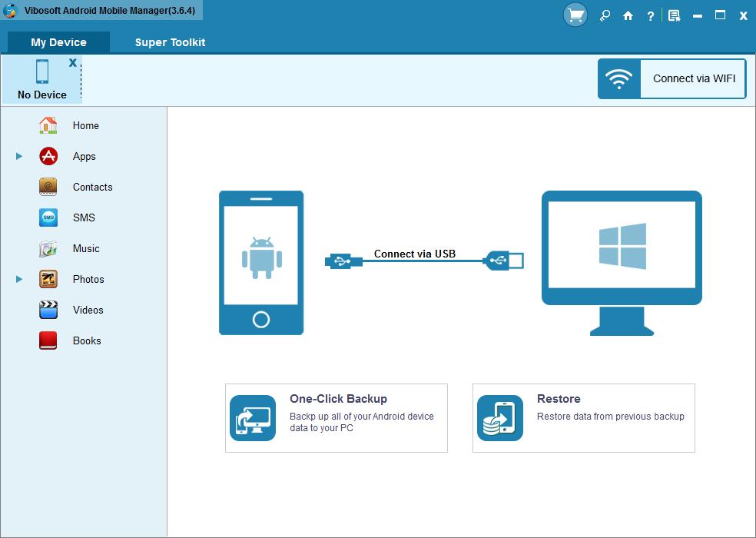Screen dimensions: 756x538
Task: Open the home website icon in title bar
Action: point(628,16)
